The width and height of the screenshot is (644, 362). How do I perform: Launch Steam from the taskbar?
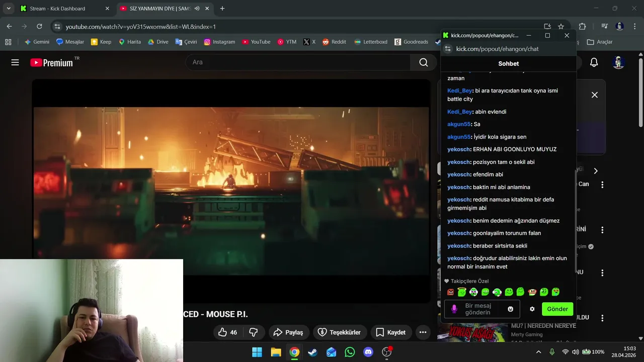312,352
